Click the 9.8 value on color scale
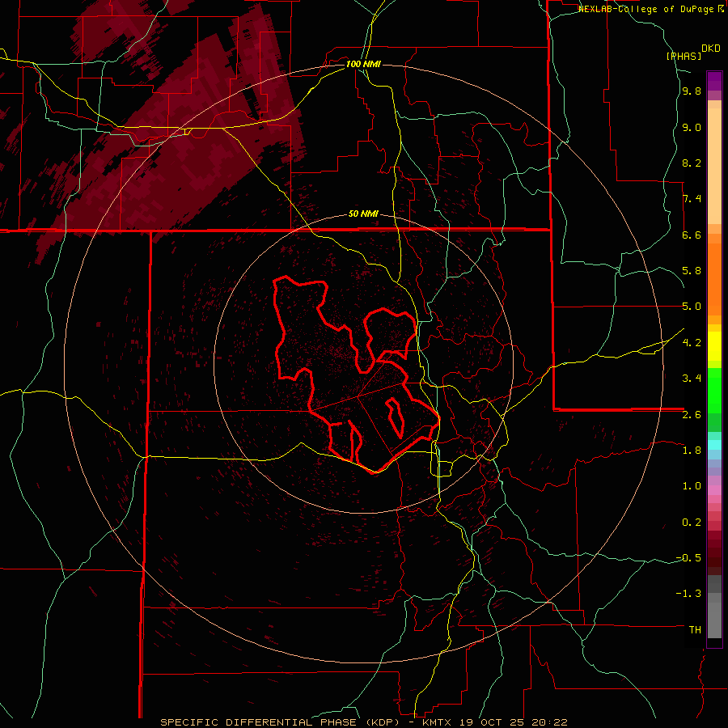The height and width of the screenshot is (728, 728). point(692,91)
